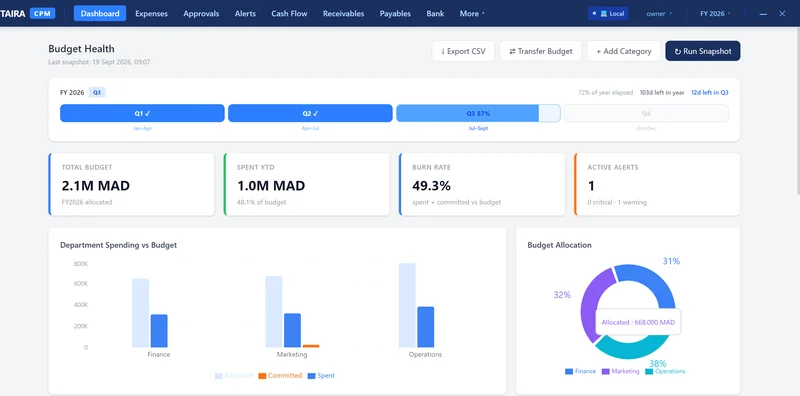Toggle Finance legend in Budget Allocation
800x396 pixels.
[x=580, y=372]
